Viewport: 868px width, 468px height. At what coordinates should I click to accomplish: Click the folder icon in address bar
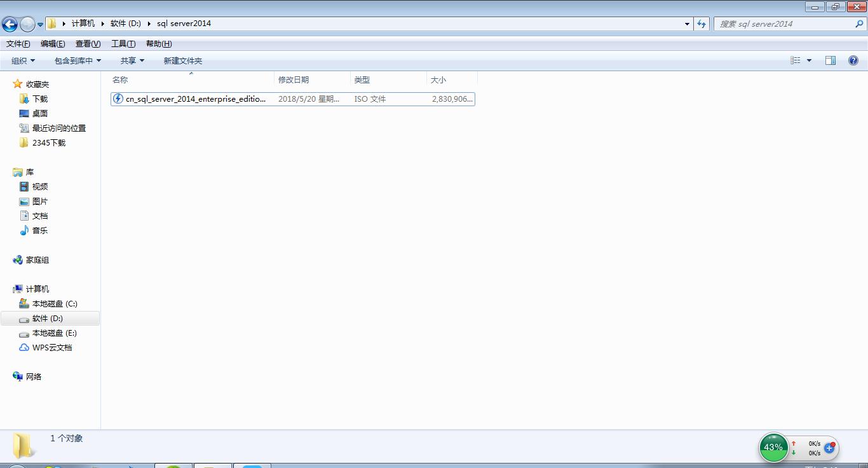(x=52, y=24)
